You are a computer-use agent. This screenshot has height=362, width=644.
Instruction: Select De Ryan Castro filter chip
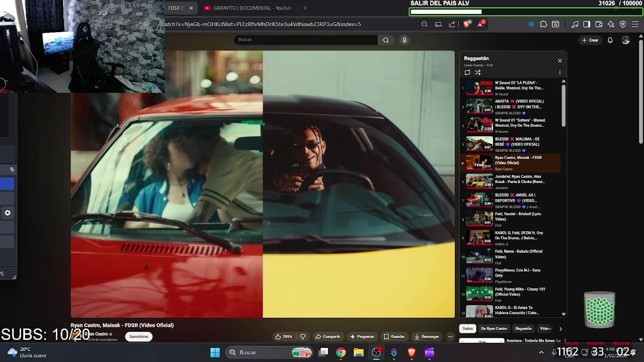[494, 328]
